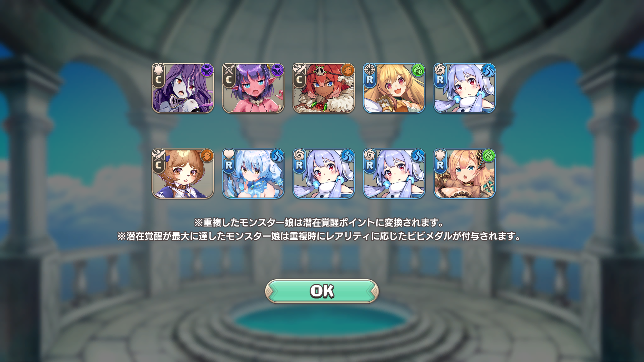Click the dark element icon on horned demon card
This screenshot has width=644, height=362.
pos(277,70)
